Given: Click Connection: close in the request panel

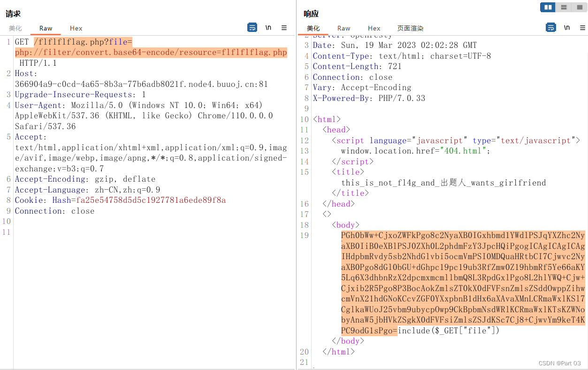Looking at the screenshot, I should tap(54, 211).
